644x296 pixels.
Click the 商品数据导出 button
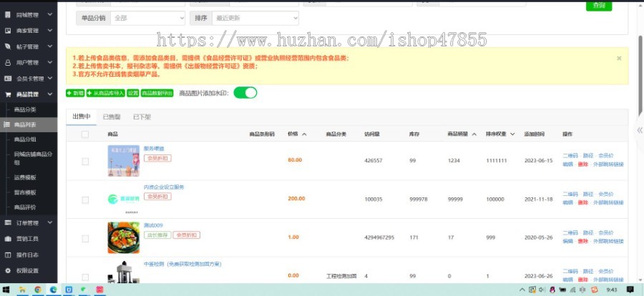click(157, 93)
